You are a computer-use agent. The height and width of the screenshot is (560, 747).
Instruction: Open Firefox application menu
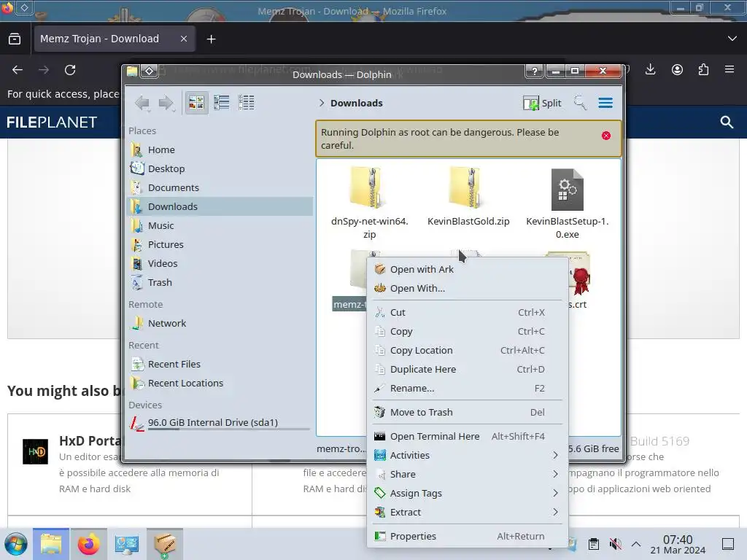click(x=729, y=69)
